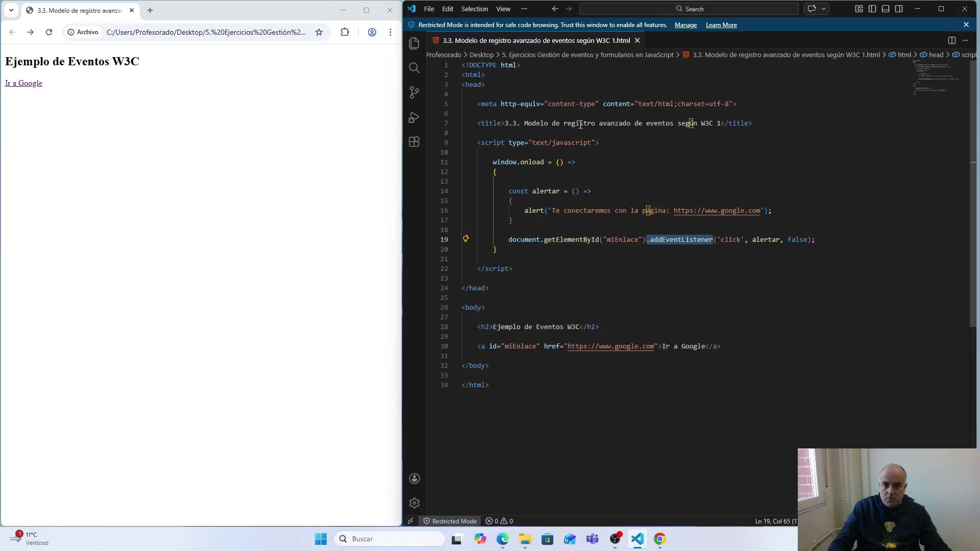Open the File menu
The width and height of the screenshot is (980, 551).
tap(429, 9)
